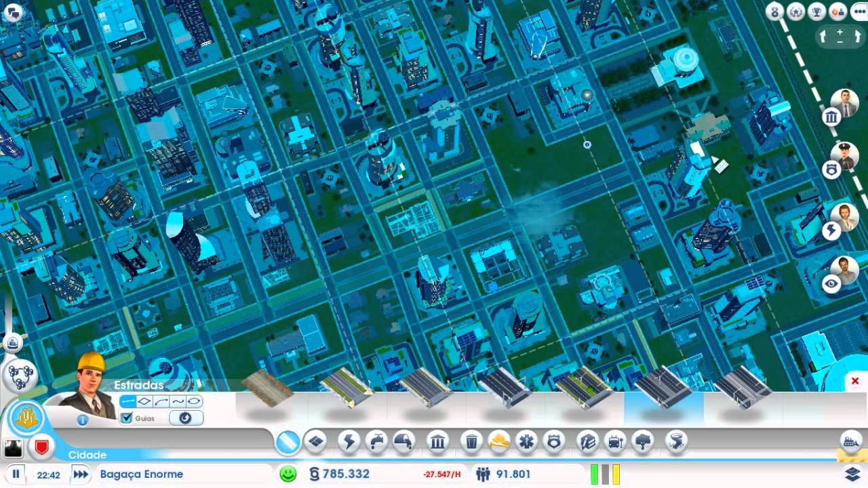Open the red shield icon

point(41,448)
